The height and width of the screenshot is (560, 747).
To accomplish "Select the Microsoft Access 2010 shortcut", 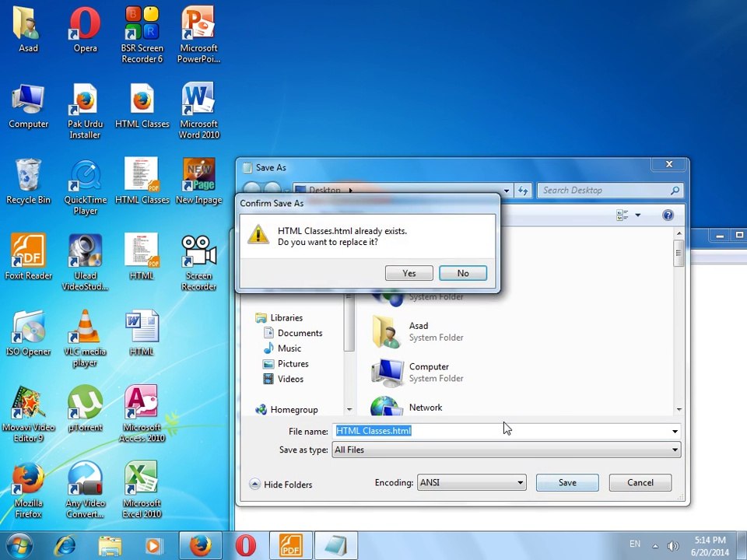I will [x=142, y=414].
